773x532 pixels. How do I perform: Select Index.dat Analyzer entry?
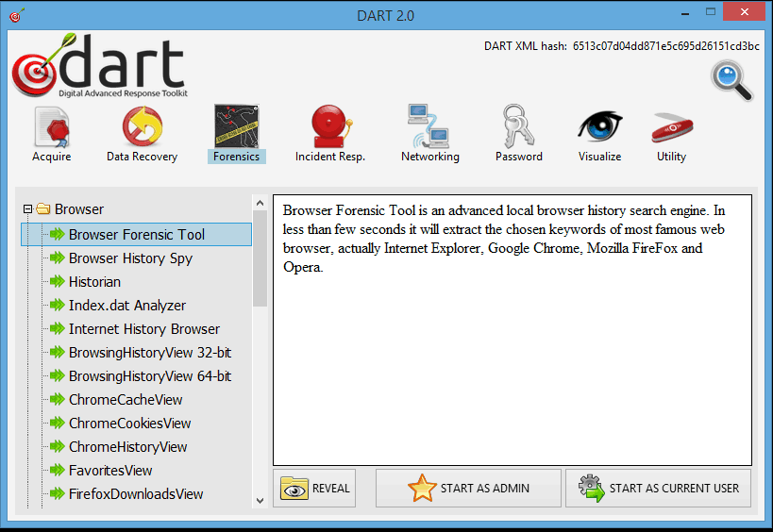click(x=127, y=306)
